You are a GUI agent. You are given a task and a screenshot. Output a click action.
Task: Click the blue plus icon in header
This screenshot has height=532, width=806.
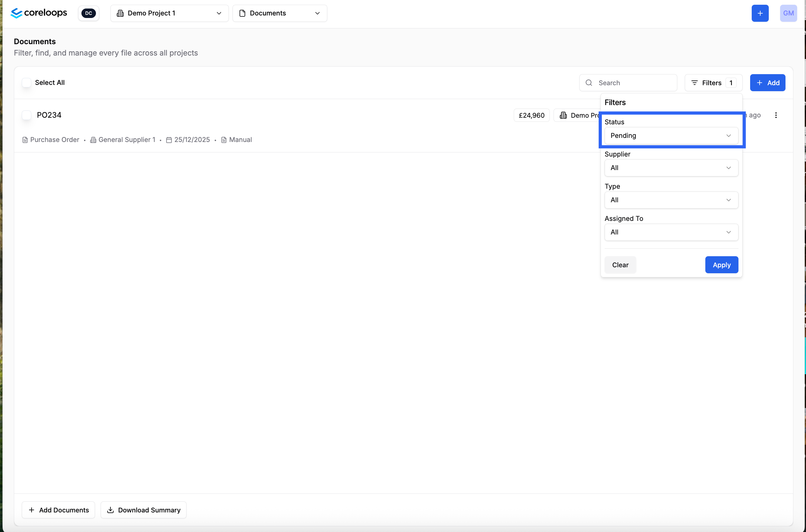point(760,13)
